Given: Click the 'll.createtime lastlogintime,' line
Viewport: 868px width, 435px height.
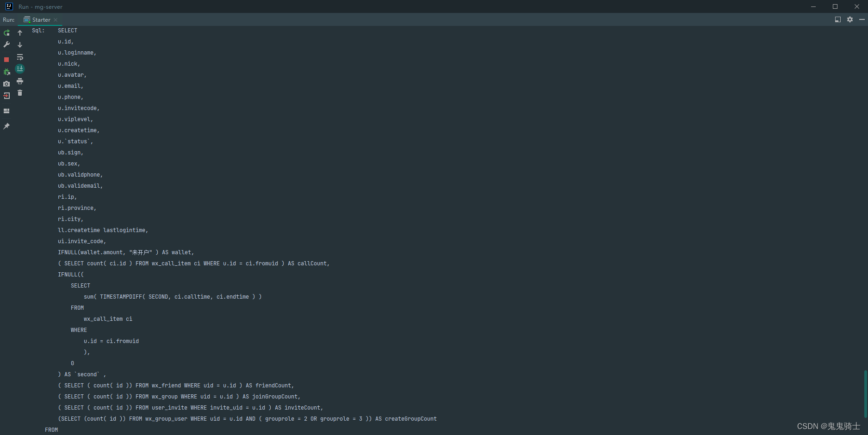Looking at the screenshot, I should (103, 230).
